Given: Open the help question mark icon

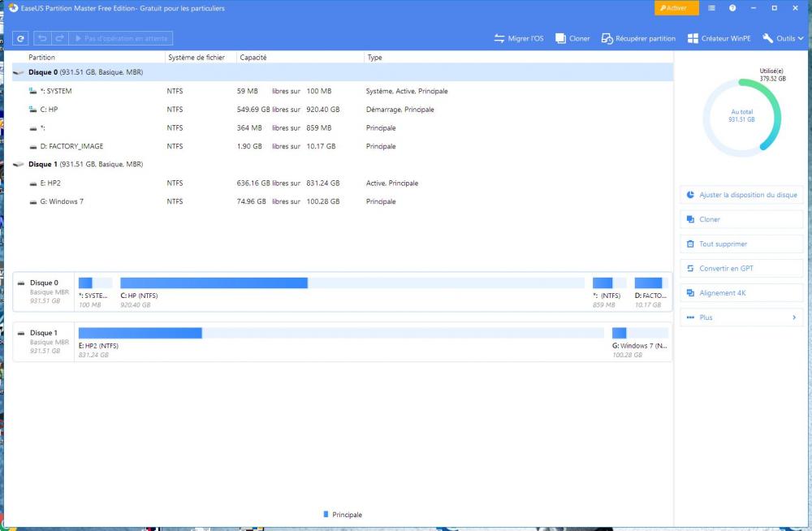Looking at the screenshot, I should coord(732,8).
